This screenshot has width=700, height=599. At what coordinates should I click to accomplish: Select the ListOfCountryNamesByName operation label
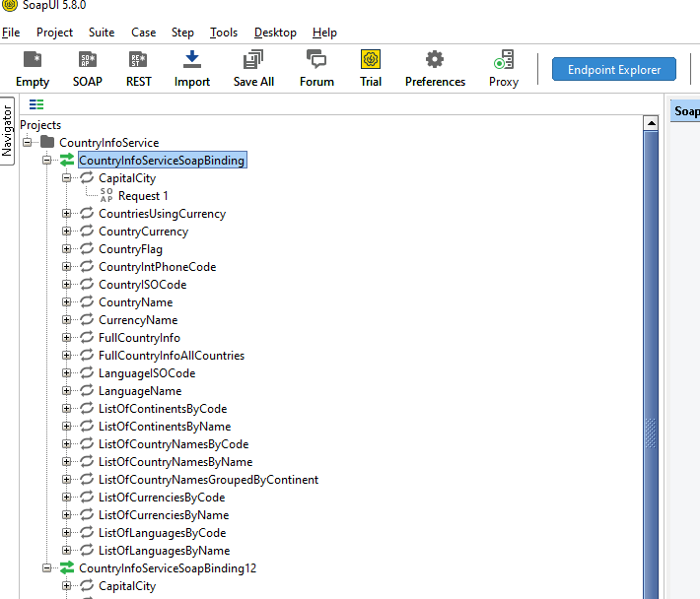pos(175,462)
